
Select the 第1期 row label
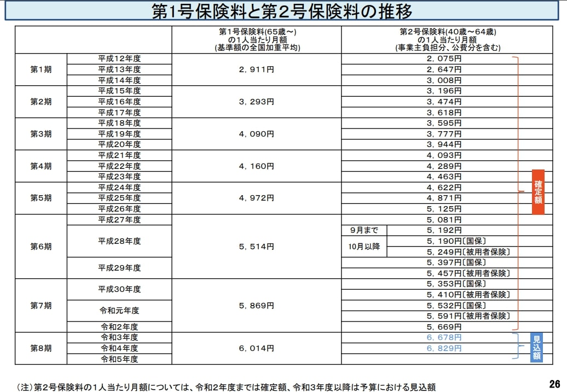41,69
